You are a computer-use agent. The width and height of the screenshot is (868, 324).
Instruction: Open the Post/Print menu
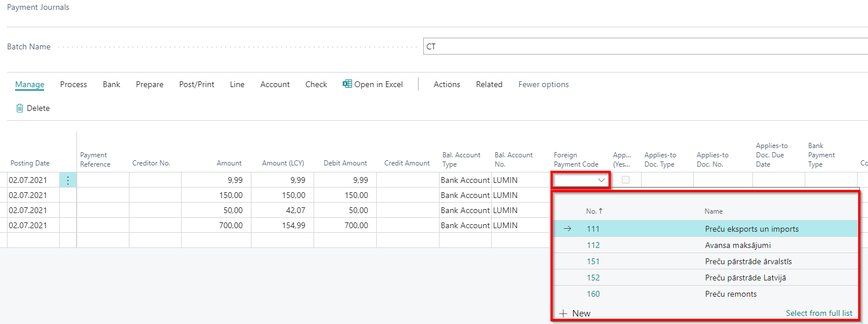point(197,84)
